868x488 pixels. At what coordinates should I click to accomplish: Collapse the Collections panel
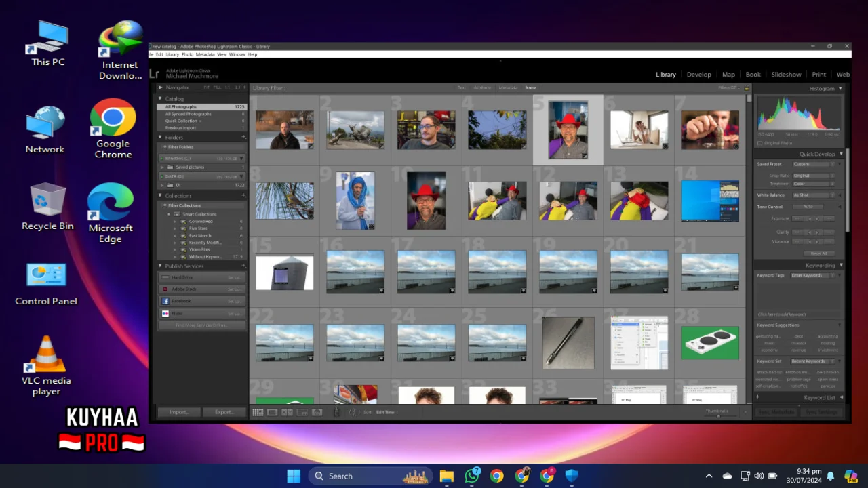click(x=161, y=195)
